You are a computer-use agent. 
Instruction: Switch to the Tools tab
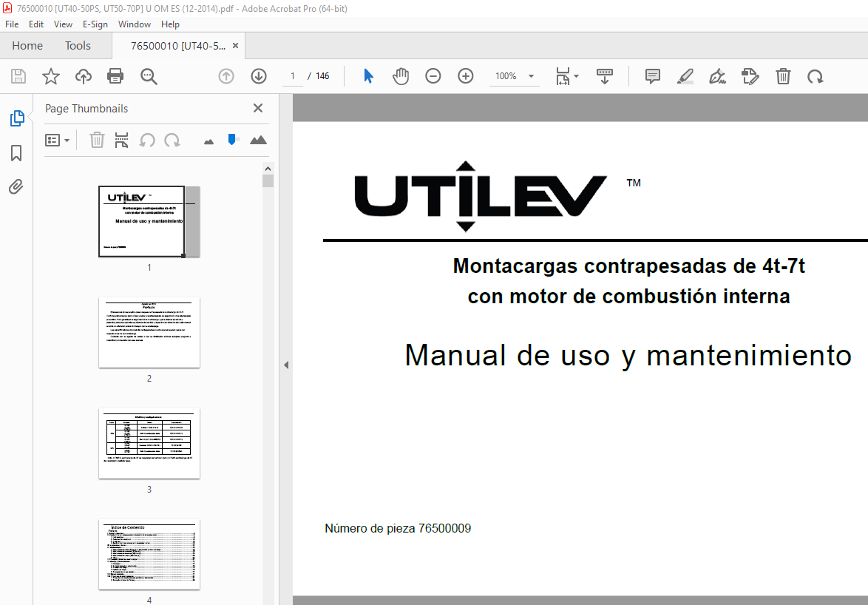(78, 46)
